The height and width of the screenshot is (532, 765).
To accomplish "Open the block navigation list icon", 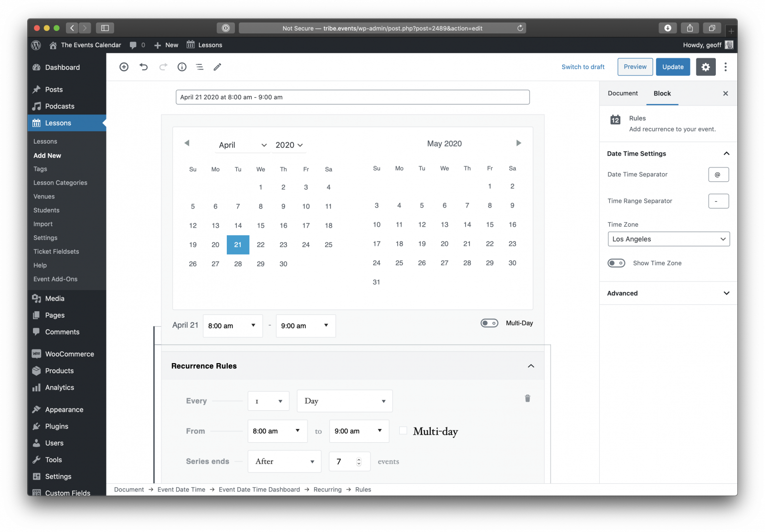I will (x=200, y=67).
